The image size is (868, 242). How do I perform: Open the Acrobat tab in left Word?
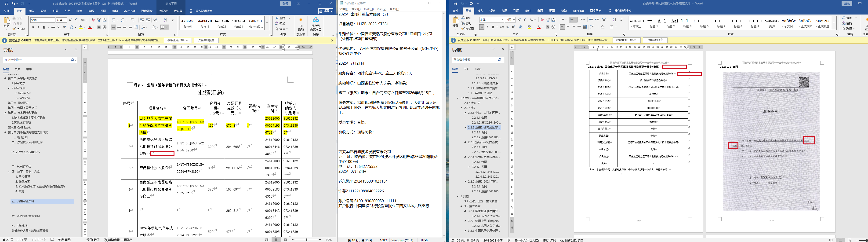coord(129,11)
